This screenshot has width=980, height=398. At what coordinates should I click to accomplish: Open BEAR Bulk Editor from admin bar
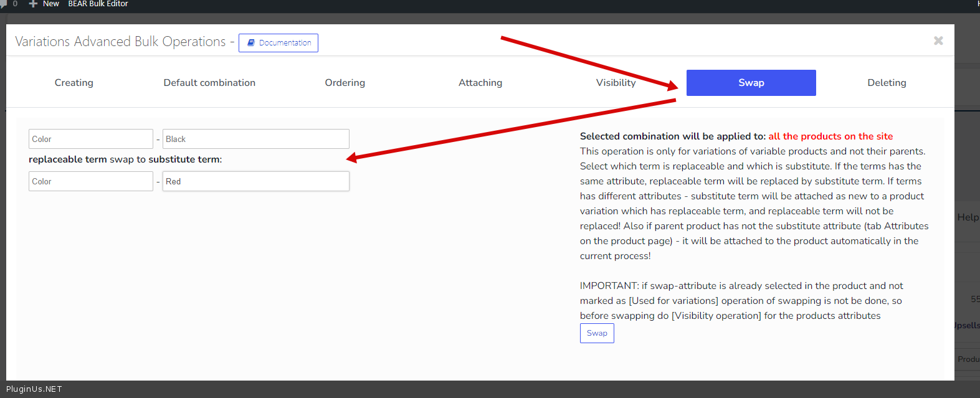pos(98,4)
